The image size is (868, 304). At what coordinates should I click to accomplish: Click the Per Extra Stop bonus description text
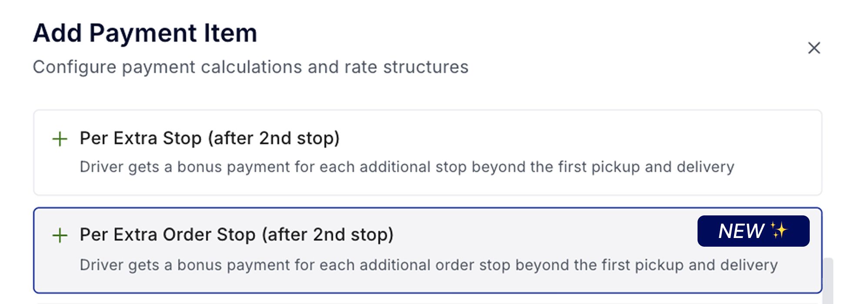click(407, 167)
